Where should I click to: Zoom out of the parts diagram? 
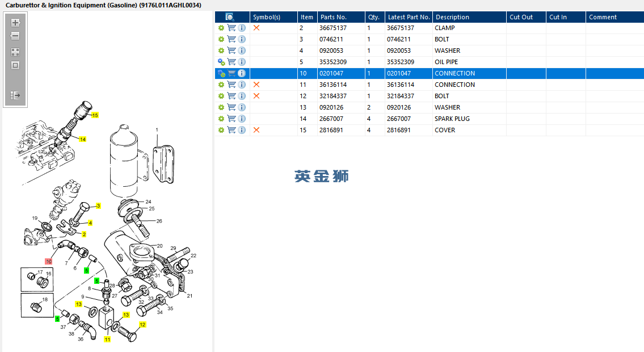[15, 36]
